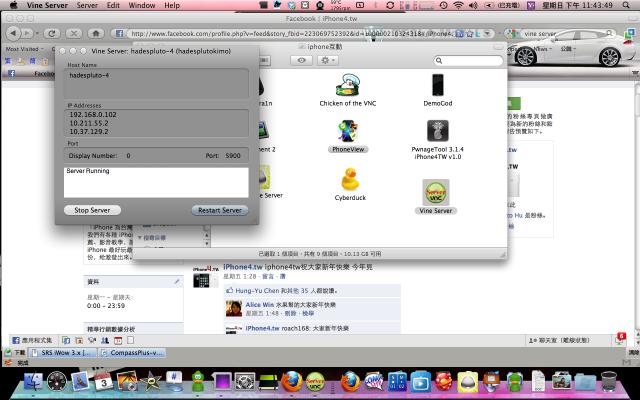The width and height of the screenshot is (640, 400).
Task: Open the Finder action gear dropdown
Action: (327, 60)
